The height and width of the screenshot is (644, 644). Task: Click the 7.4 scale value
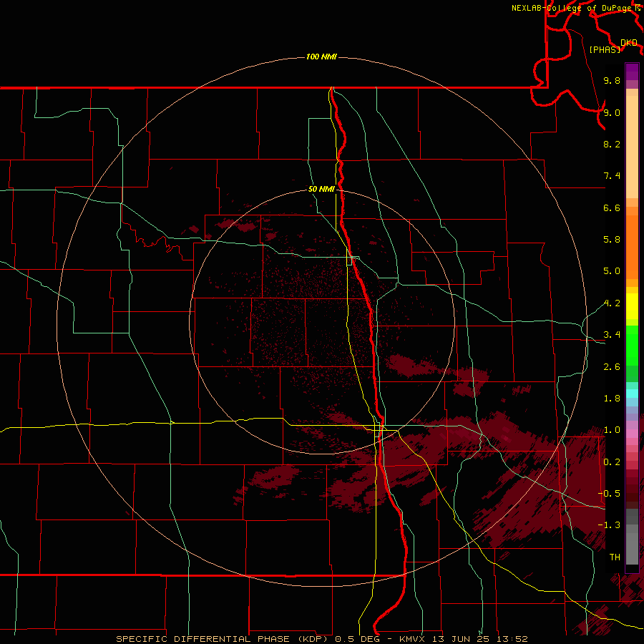612,176
